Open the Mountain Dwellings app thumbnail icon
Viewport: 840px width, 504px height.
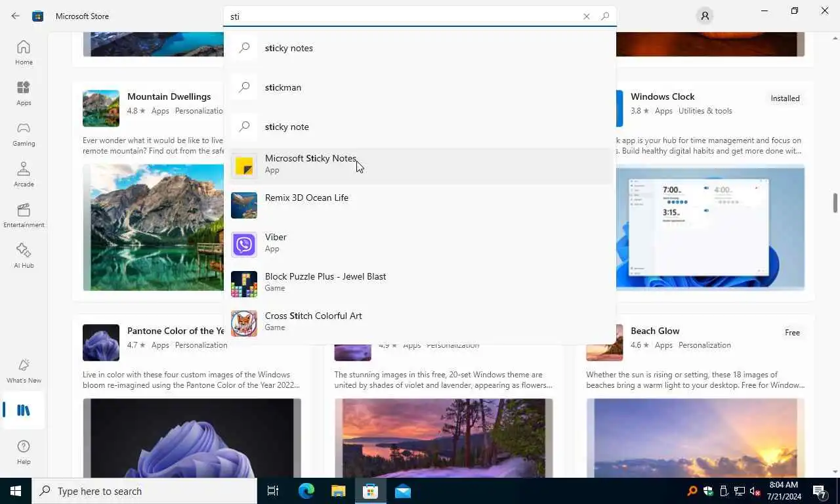point(101,108)
